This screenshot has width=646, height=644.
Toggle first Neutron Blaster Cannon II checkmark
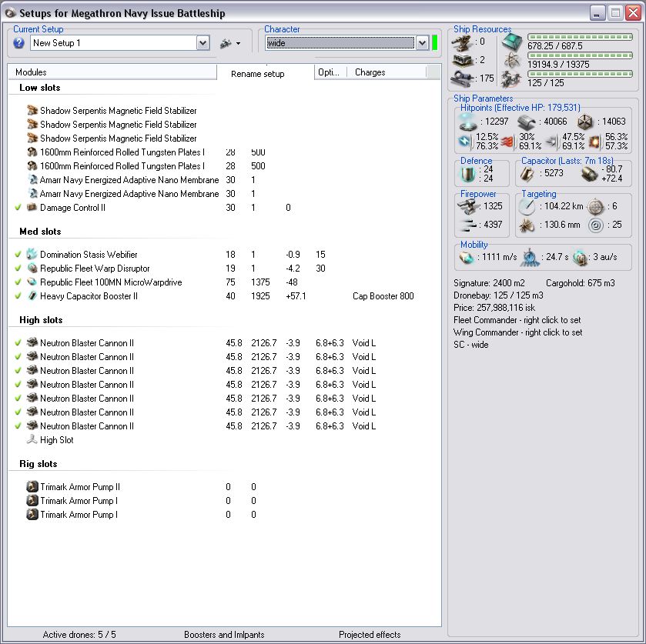tap(18, 342)
